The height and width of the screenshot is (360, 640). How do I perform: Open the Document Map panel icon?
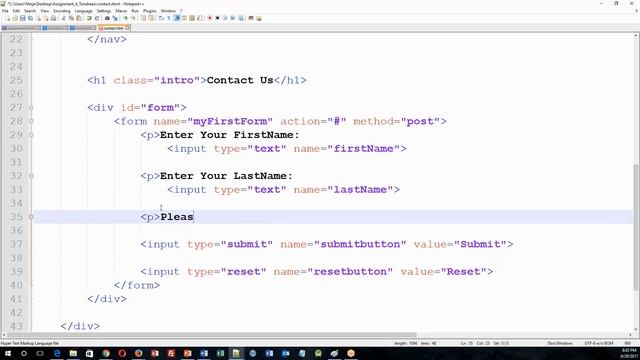[191, 18]
